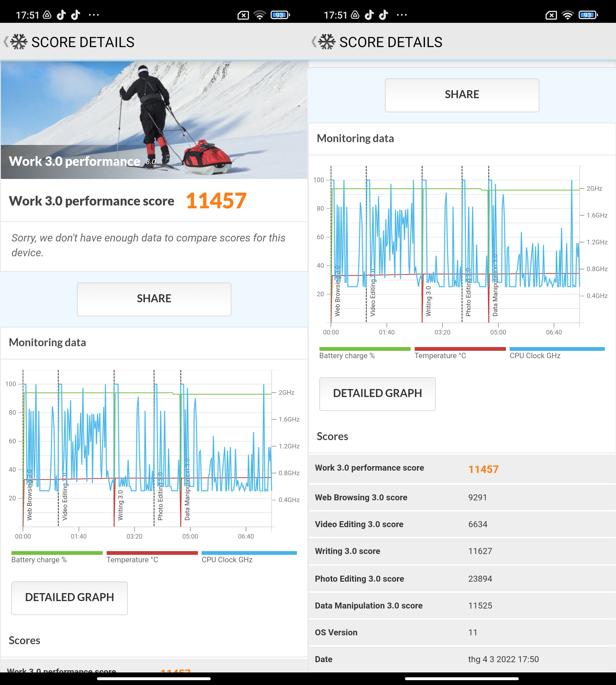Tap the 11627 score value

click(x=480, y=551)
